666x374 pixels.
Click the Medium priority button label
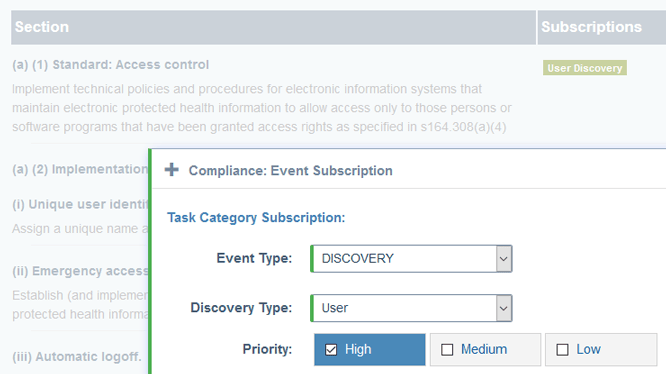[x=484, y=349]
